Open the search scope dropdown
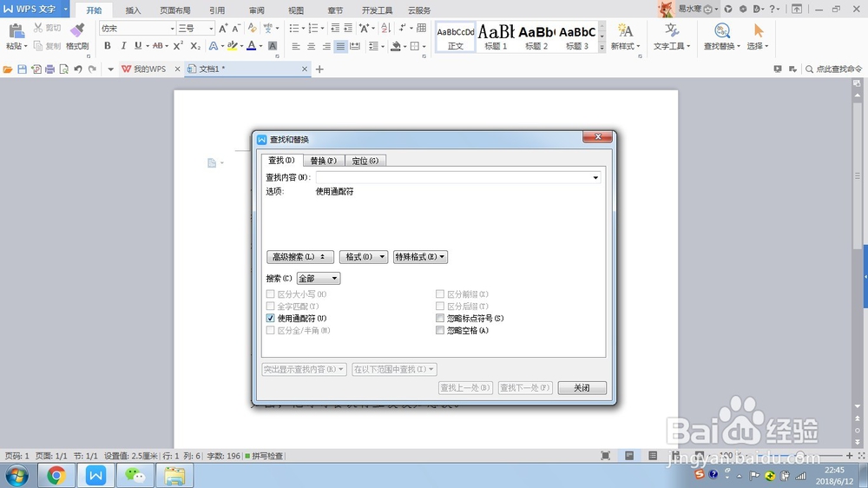Image resolution: width=868 pixels, height=488 pixels. pyautogui.click(x=319, y=279)
